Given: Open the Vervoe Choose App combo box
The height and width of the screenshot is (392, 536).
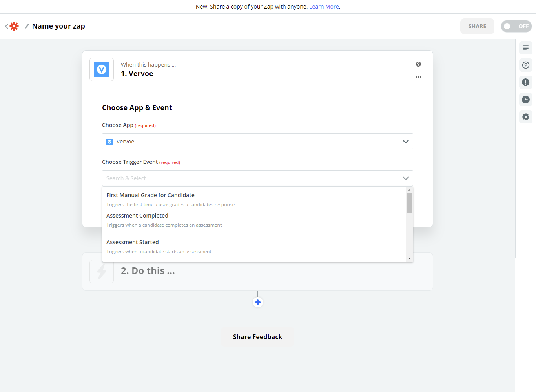Looking at the screenshot, I should coord(257,142).
